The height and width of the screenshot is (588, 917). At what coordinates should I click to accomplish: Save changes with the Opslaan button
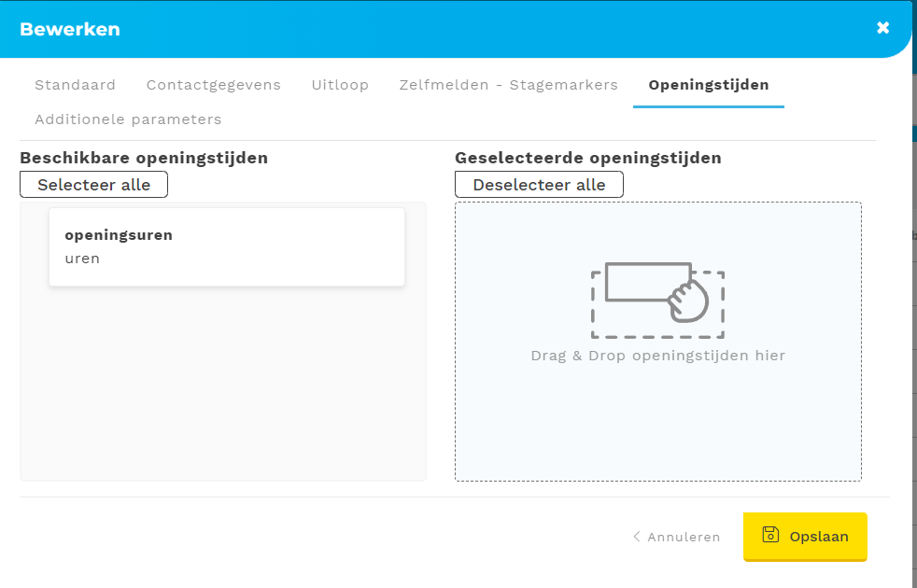pos(805,537)
